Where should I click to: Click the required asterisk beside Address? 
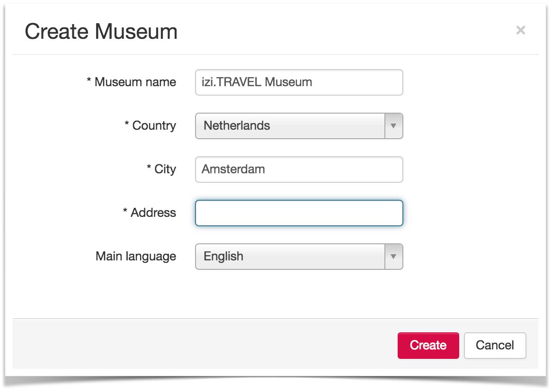pyautogui.click(x=125, y=211)
